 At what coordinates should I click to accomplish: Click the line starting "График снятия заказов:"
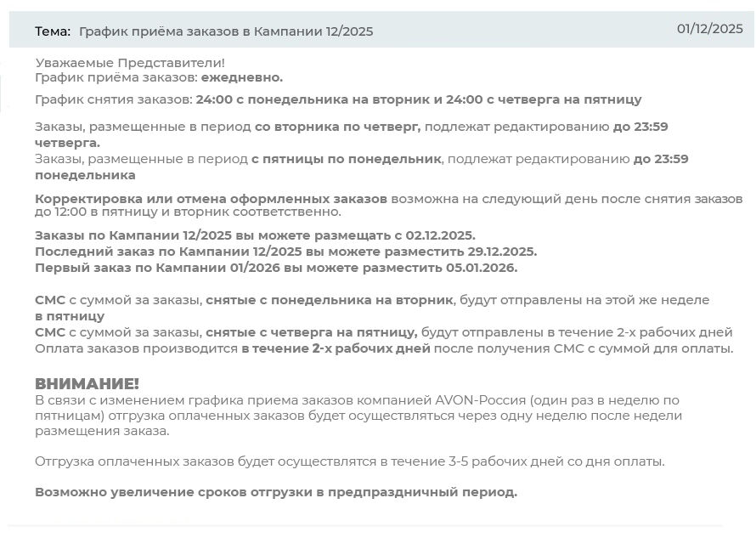338,99
